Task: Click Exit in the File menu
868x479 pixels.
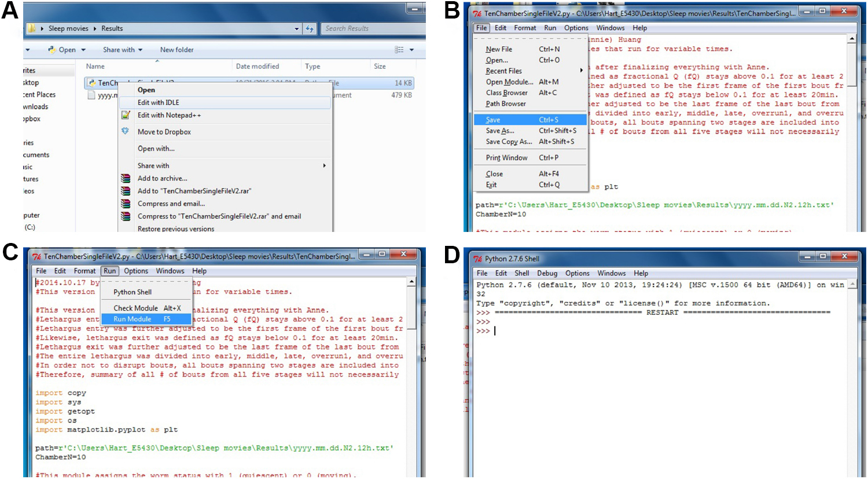Action: tap(491, 185)
